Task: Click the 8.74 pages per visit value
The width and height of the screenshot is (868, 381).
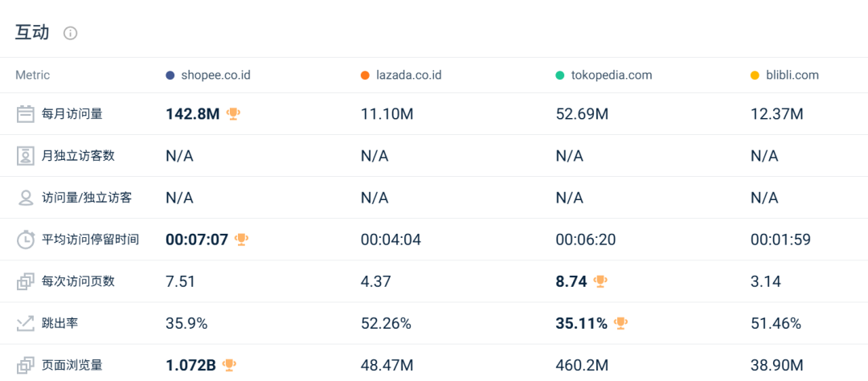Action: tap(571, 282)
